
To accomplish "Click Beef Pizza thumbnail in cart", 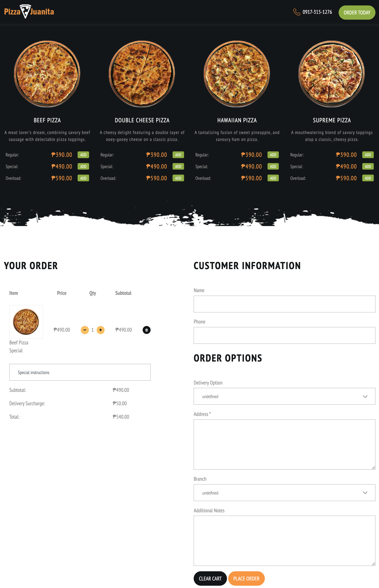I will click(x=26, y=322).
